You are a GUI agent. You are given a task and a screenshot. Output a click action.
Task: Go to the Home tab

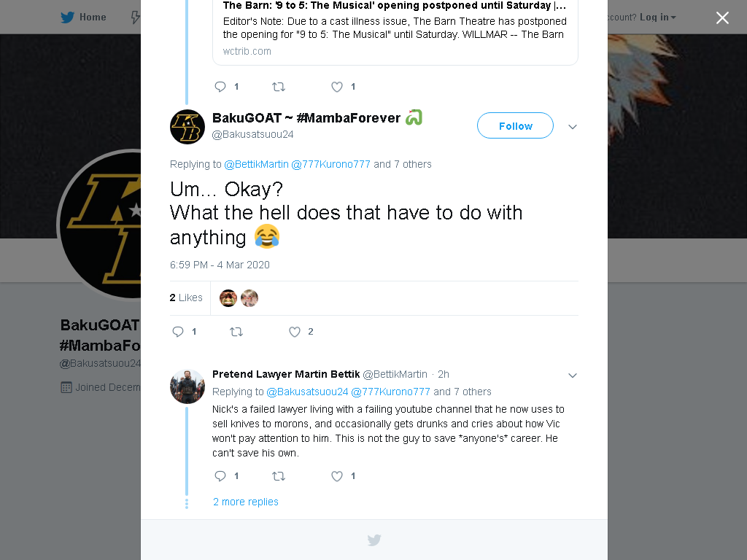(83, 17)
